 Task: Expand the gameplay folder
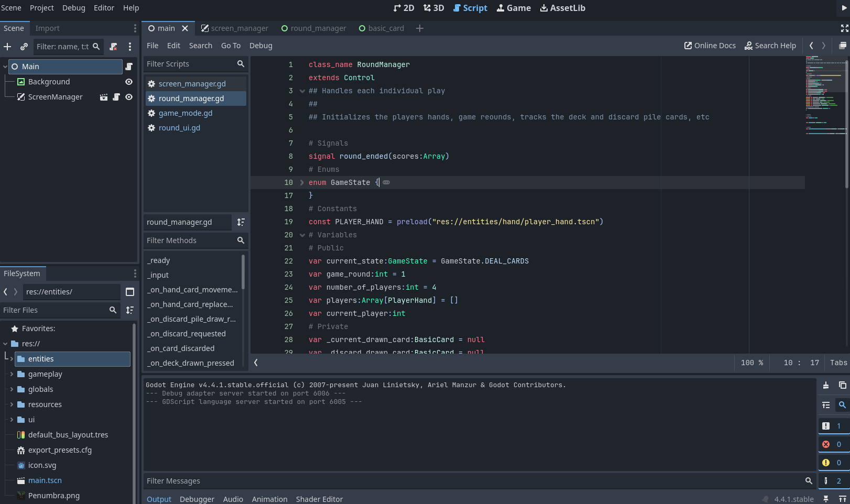tap(12, 374)
